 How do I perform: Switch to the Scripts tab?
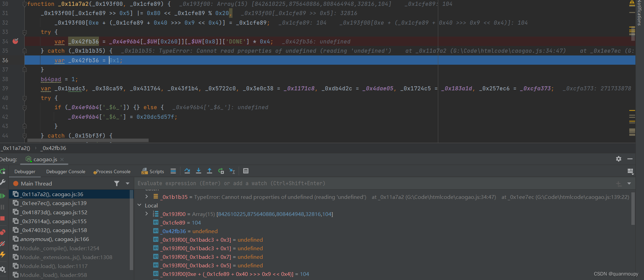153,171
